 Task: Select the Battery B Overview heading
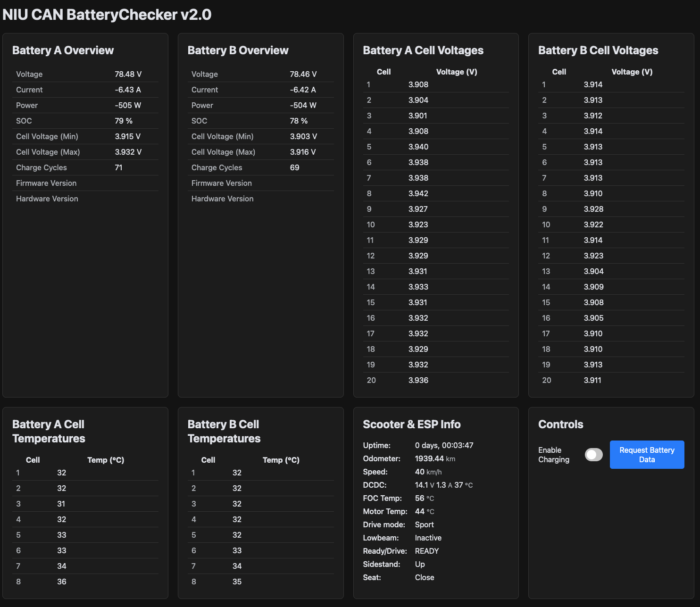coord(238,50)
